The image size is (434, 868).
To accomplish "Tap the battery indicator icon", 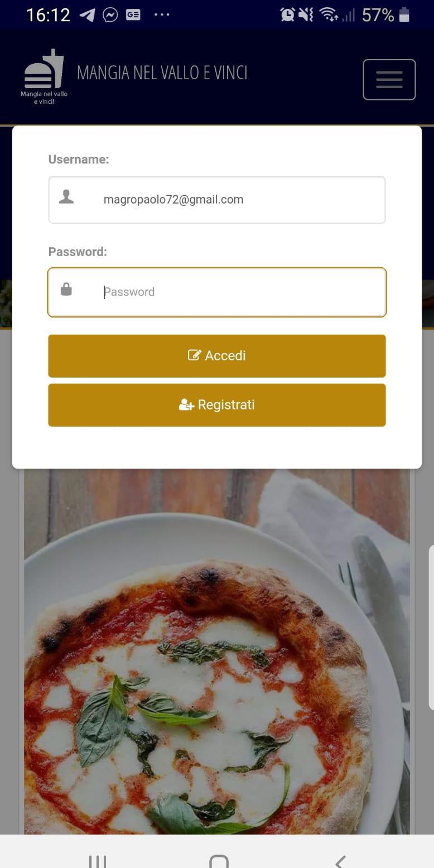I will pos(404,15).
